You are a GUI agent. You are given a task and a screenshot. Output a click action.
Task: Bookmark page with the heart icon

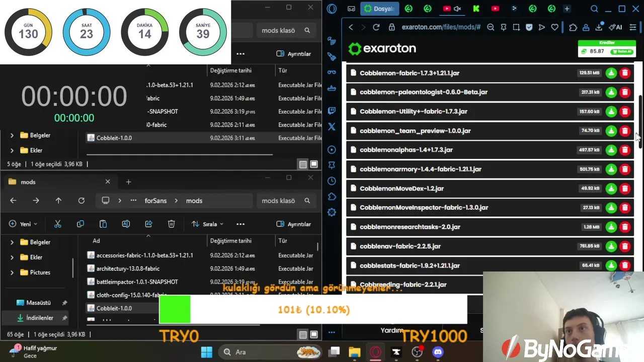coord(554,27)
